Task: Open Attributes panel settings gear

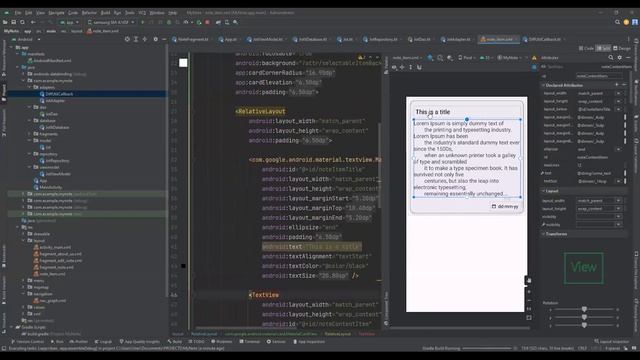Action: point(620,58)
